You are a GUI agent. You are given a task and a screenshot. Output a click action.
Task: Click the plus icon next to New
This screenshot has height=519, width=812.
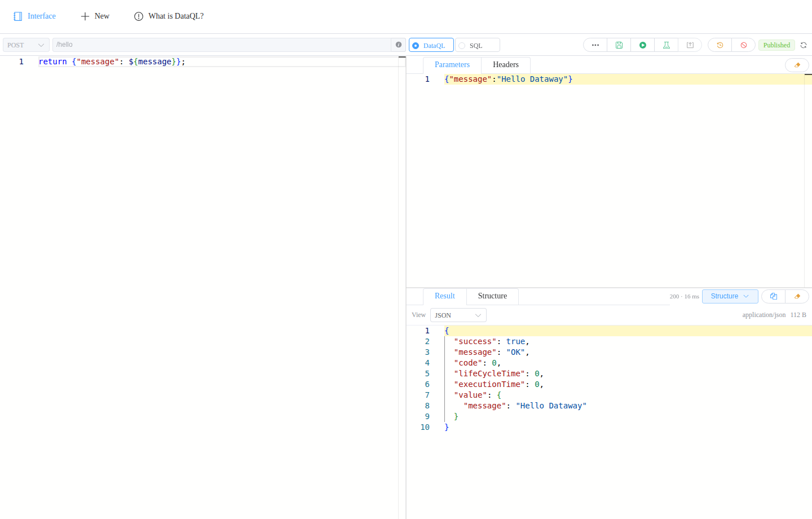click(x=85, y=16)
